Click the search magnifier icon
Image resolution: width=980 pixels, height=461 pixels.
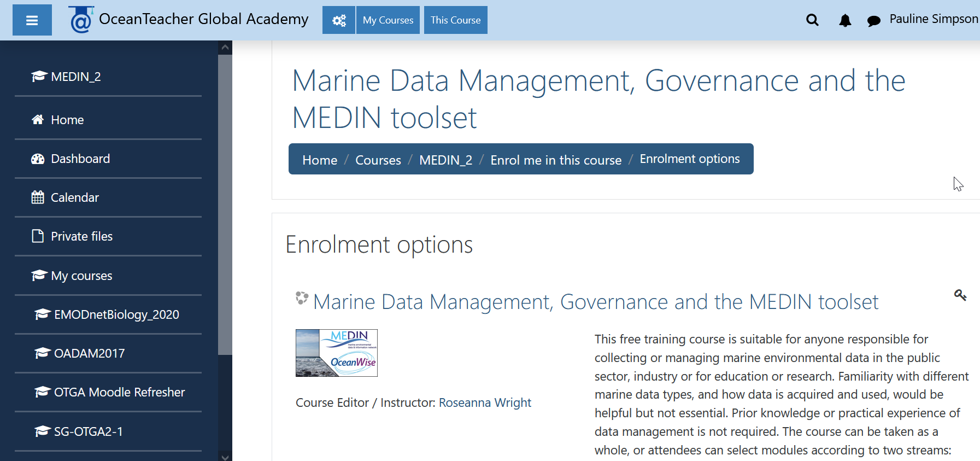pyautogui.click(x=812, y=20)
